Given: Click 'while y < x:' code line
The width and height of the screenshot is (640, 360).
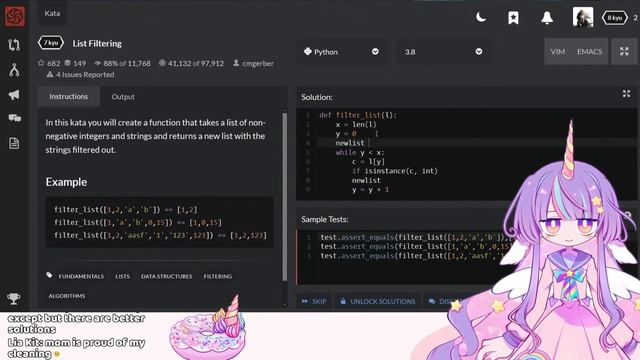Looking at the screenshot, I should pyautogui.click(x=360, y=153).
